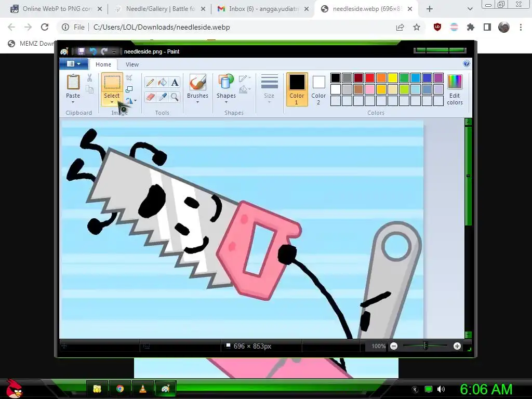Viewport: 532px width, 399px height.
Task: Activate Color 1 foreground selector
Action: (297, 89)
